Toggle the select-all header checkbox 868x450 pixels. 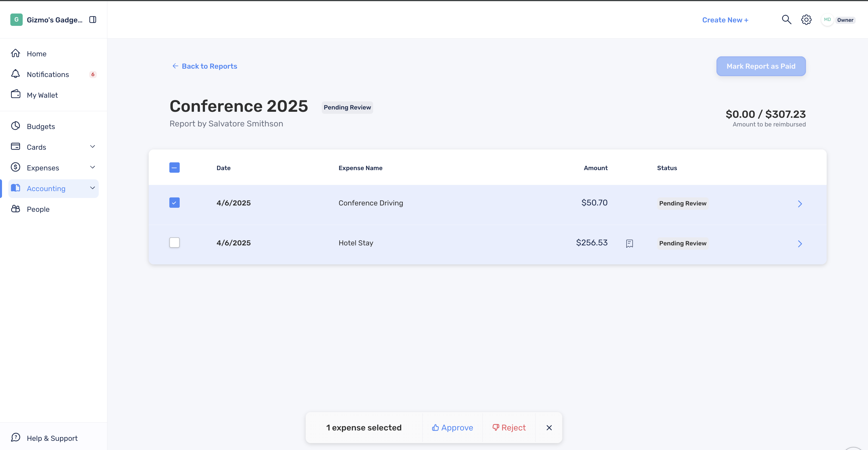(x=174, y=167)
